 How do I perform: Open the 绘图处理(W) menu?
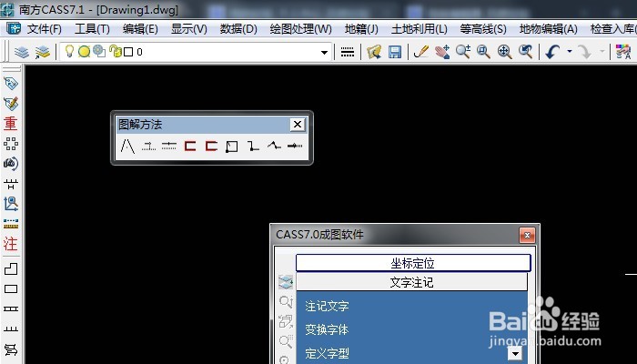click(x=300, y=29)
